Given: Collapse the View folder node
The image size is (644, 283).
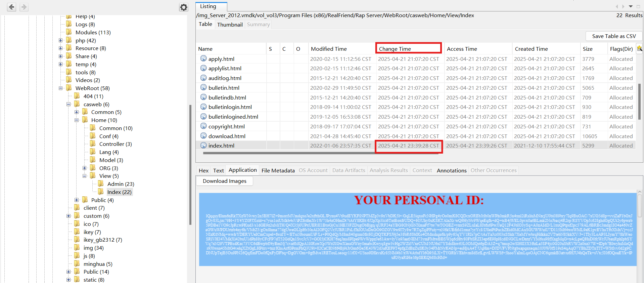Looking at the screenshot, I should point(85,176).
